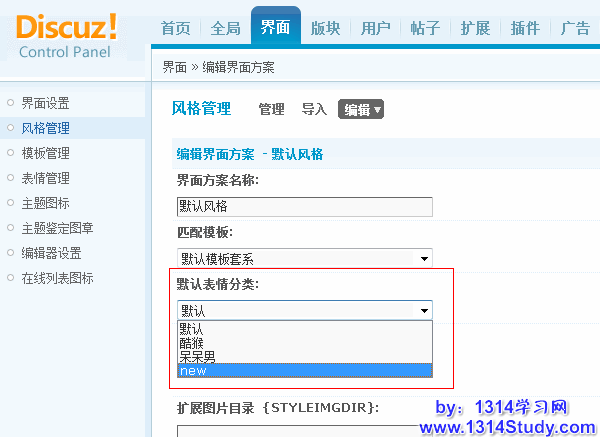The height and width of the screenshot is (437, 600).
Task: Click the 管理 sub-tab under 风格管理
Action: click(x=271, y=109)
